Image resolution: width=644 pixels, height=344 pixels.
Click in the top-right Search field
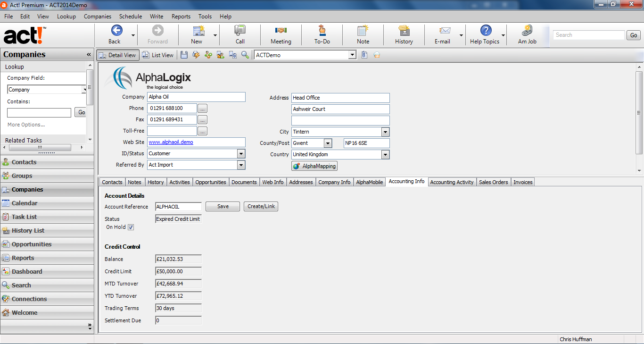click(x=589, y=35)
